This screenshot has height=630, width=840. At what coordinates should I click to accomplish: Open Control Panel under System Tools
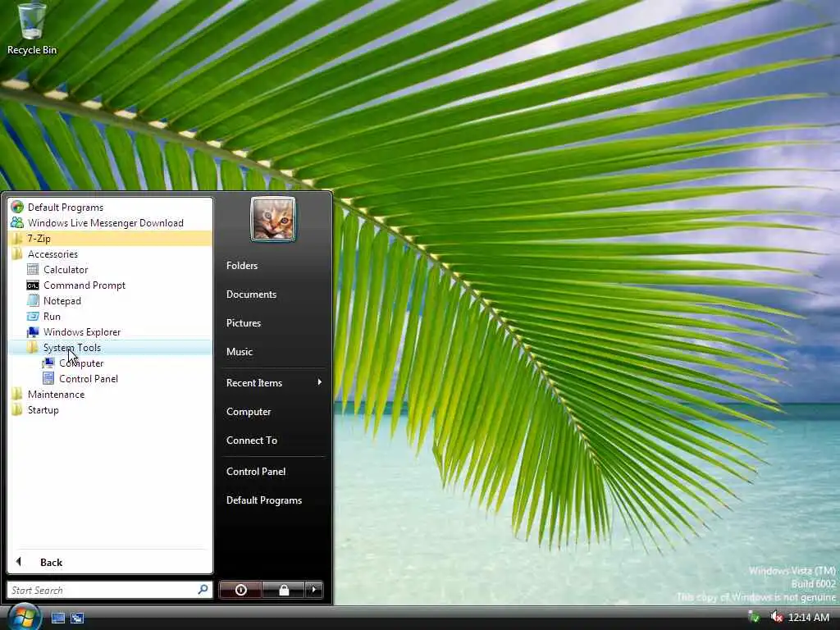[110, 378]
